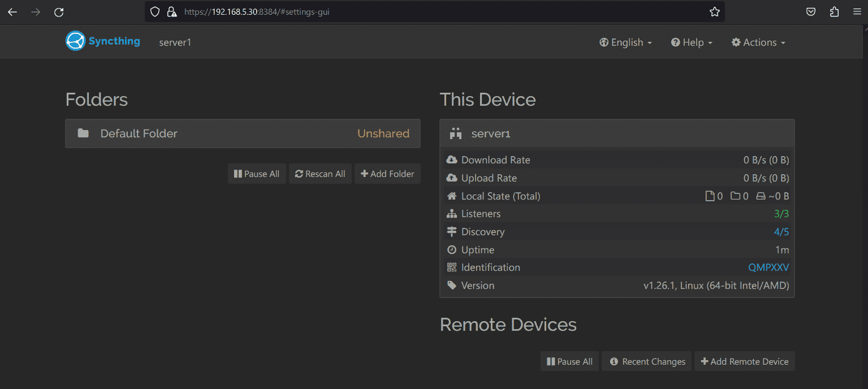868x389 pixels.
Task: Click the Discovery signpost icon
Action: point(452,232)
